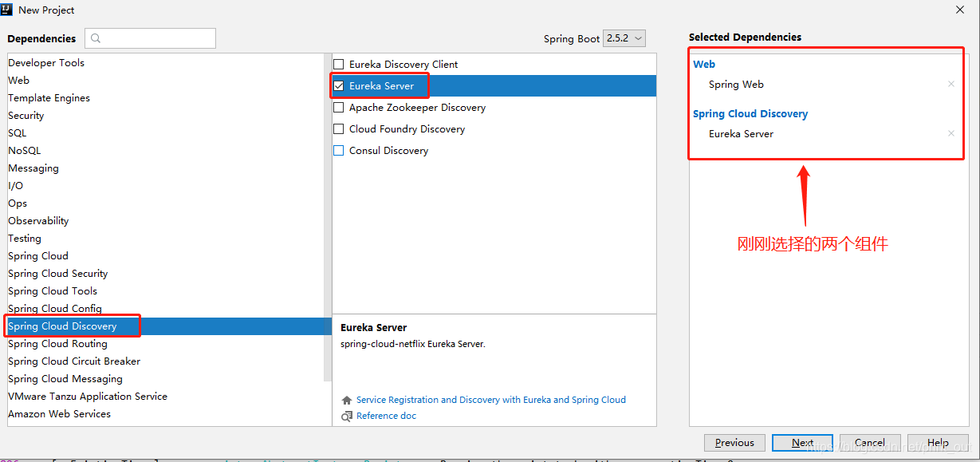Open Spring Cloud Security category
Screen dimensions: 980x462
point(165,273)
